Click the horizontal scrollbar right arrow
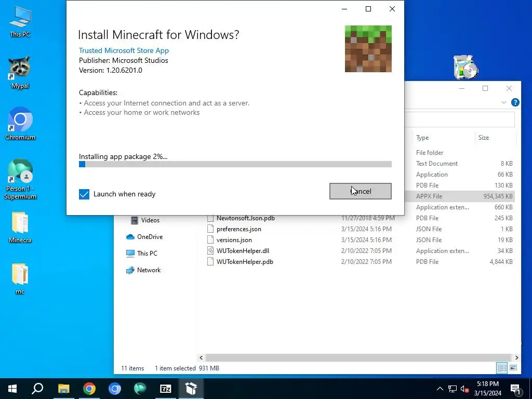Screen dimensions: 532x399 (x=517, y=357)
